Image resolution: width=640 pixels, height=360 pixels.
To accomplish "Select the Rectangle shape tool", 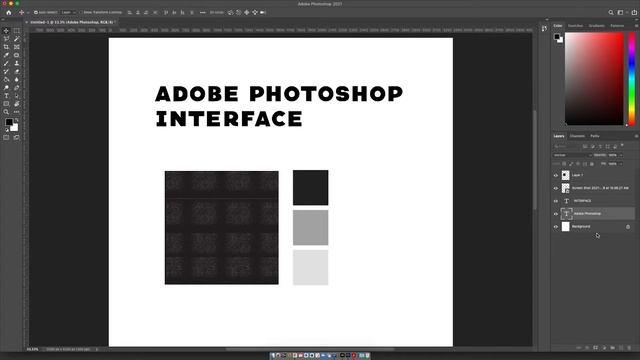I will pos(6,104).
